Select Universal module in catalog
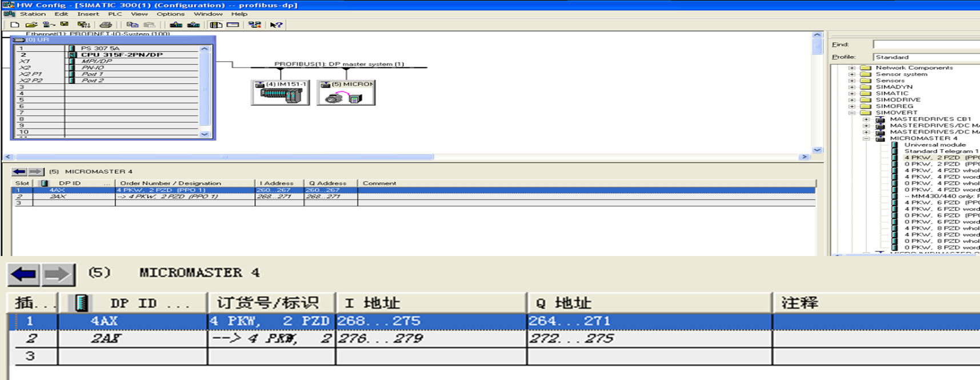The width and height of the screenshot is (980, 380). pos(935,145)
